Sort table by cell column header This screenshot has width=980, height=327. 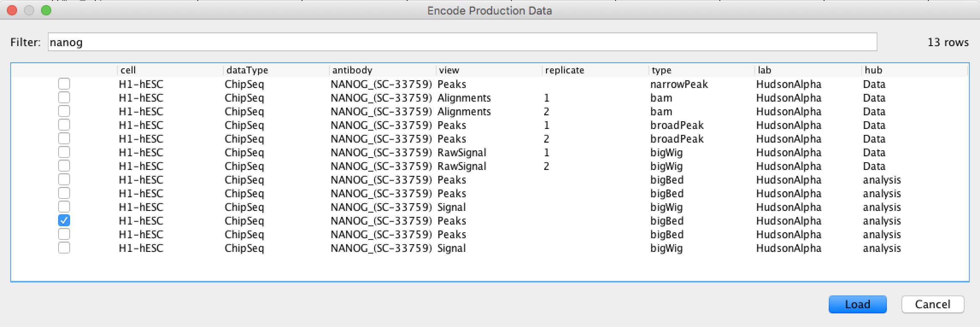pos(170,70)
